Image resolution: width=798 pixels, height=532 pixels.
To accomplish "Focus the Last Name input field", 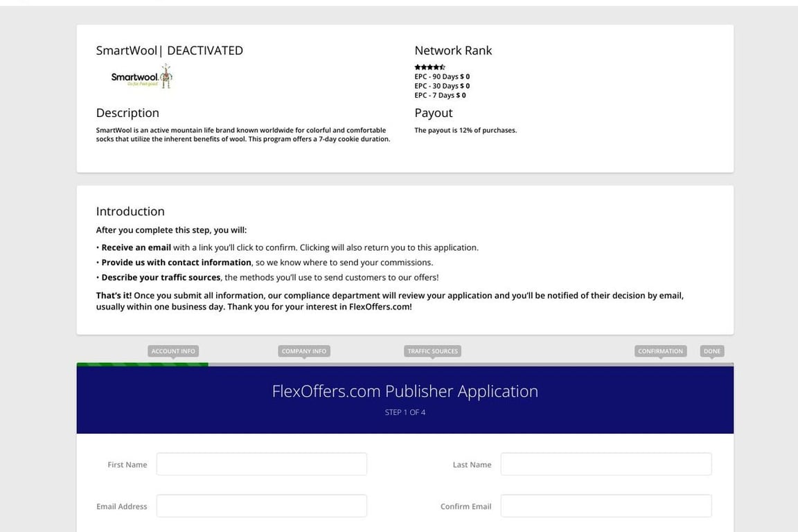I will coord(606,464).
